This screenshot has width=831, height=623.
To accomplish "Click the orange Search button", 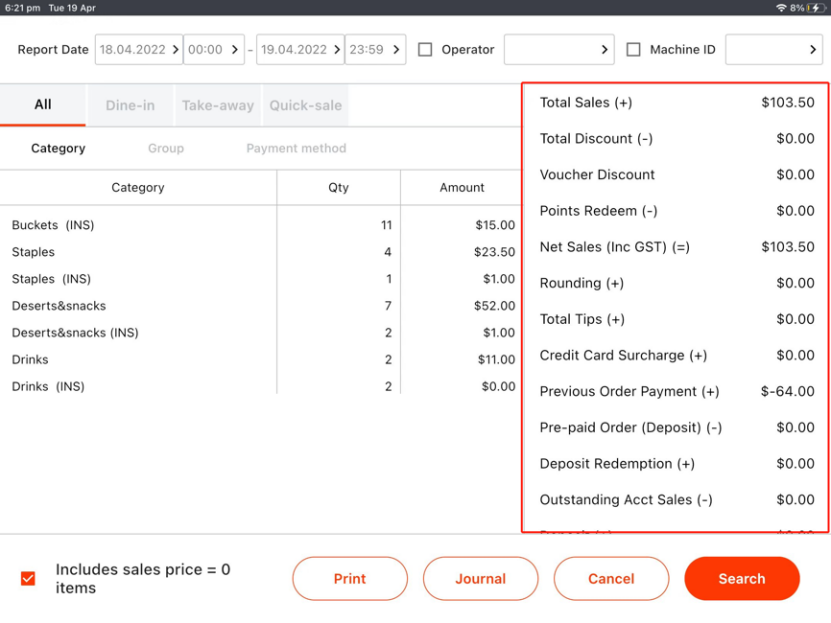I will (741, 578).
